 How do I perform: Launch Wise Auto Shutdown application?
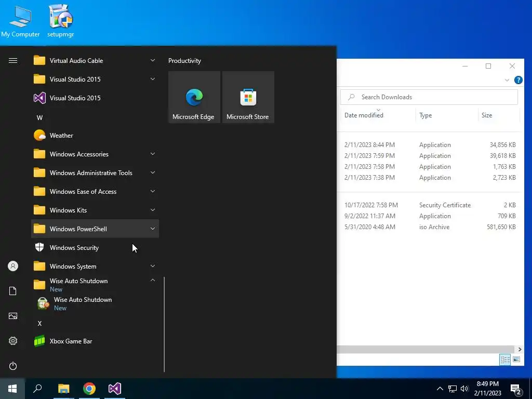point(95,303)
